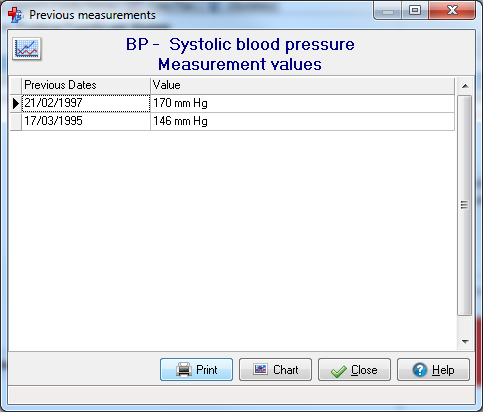Minimize the Previous measurements window
The height and width of the screenshot is (412, 483).
388,11
